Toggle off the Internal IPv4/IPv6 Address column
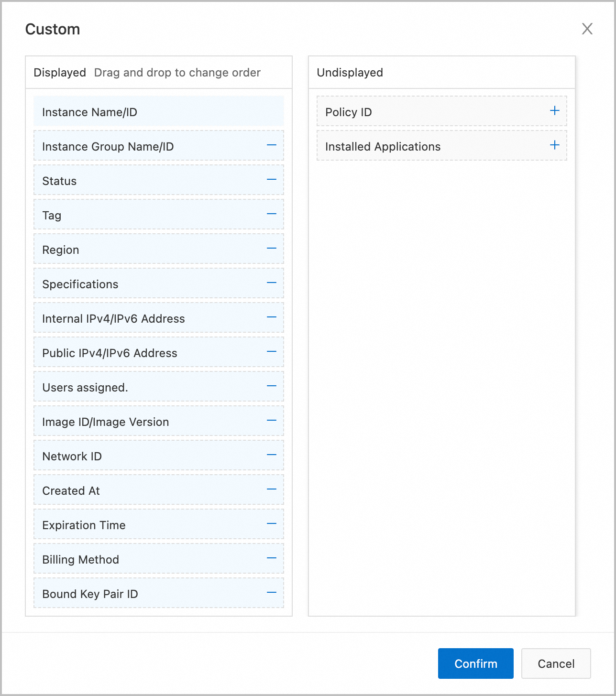This screenshot has height=696, width=616. click(x=272, y=317)
